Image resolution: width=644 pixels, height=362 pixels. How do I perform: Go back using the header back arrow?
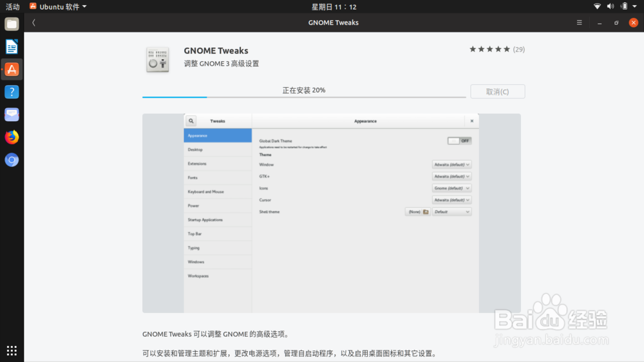click(33, 23)
